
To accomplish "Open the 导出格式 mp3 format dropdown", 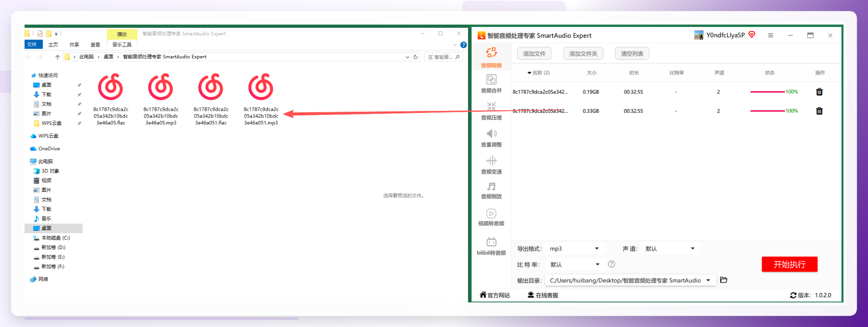I will pyautogui.click(x=574, y=248).
